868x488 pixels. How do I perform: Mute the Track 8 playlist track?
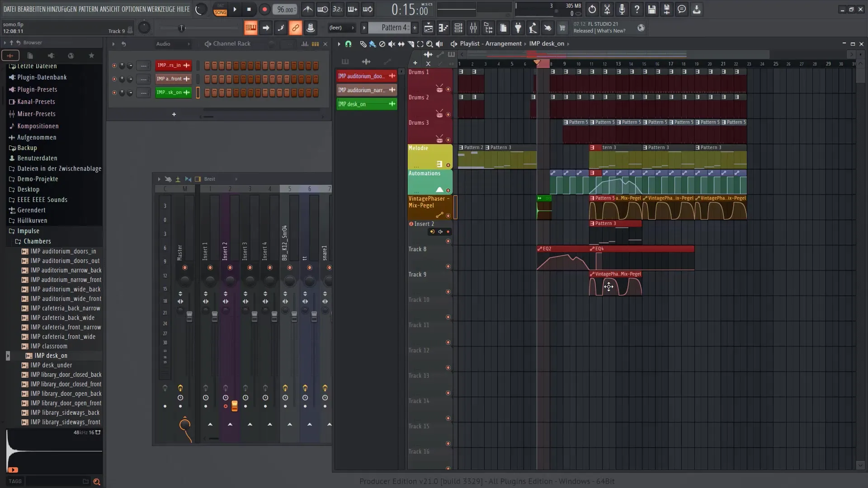(448, 267)
